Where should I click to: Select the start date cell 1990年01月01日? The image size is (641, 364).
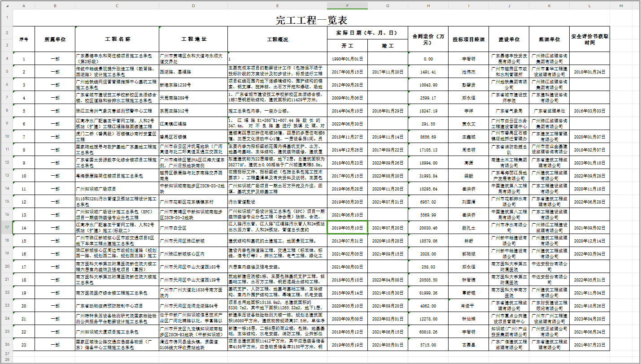tap(347, 59)
